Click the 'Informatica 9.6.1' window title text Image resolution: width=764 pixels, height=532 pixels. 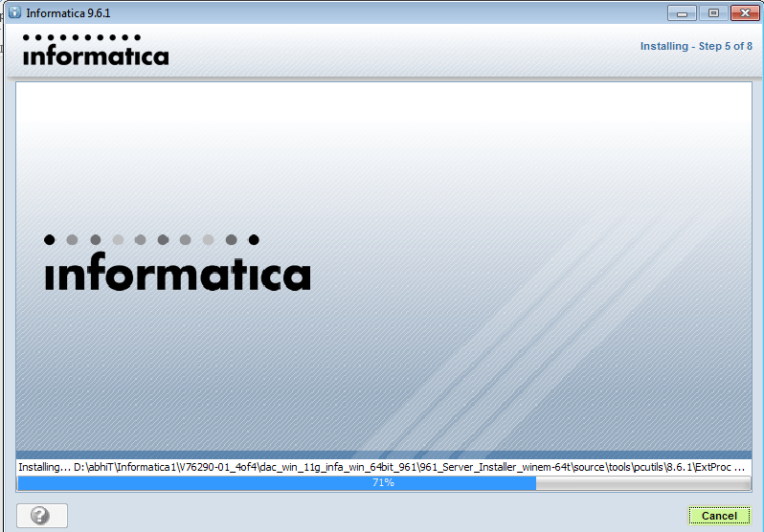click(x=68, y=13)
